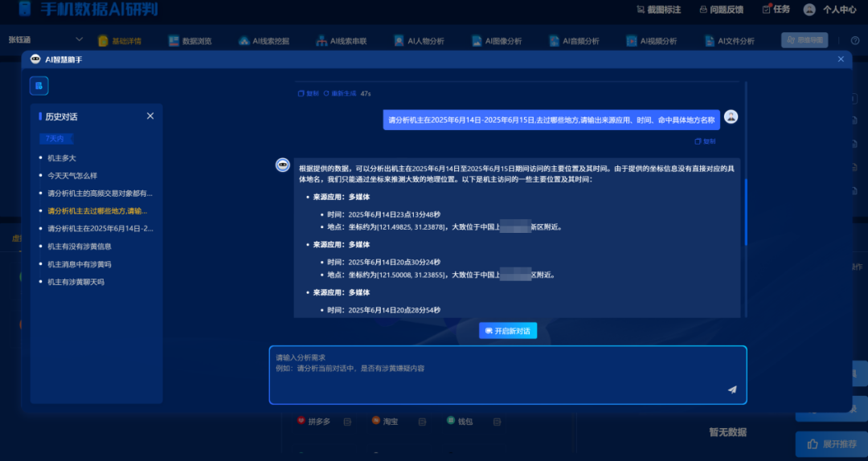
Task: Focus the 请输入分析需求 input field
Action: 508,375
